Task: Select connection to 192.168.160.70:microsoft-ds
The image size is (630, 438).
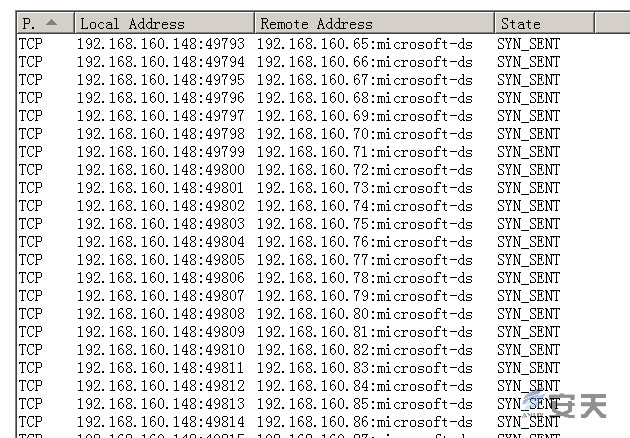Action: [364, 133]
